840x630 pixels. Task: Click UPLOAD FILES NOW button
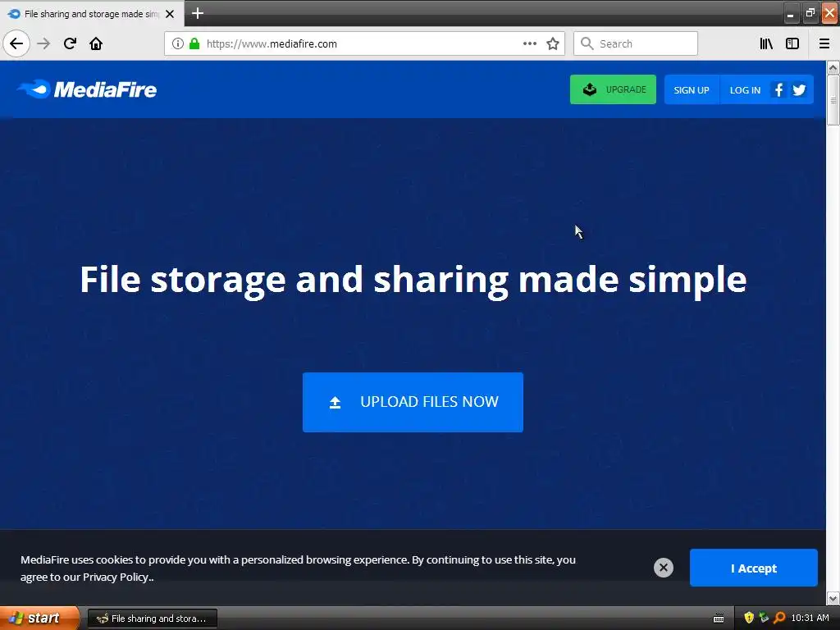pos(413,402)
